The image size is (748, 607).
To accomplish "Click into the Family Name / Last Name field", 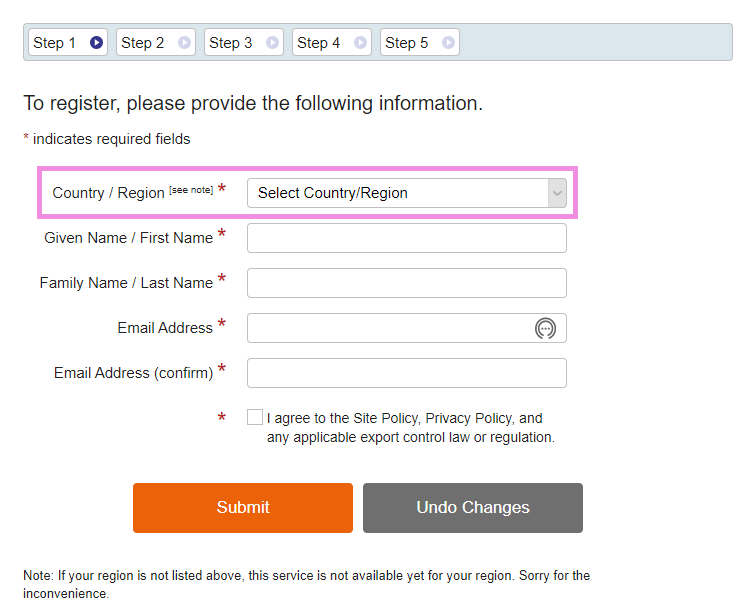I will 406,283.
